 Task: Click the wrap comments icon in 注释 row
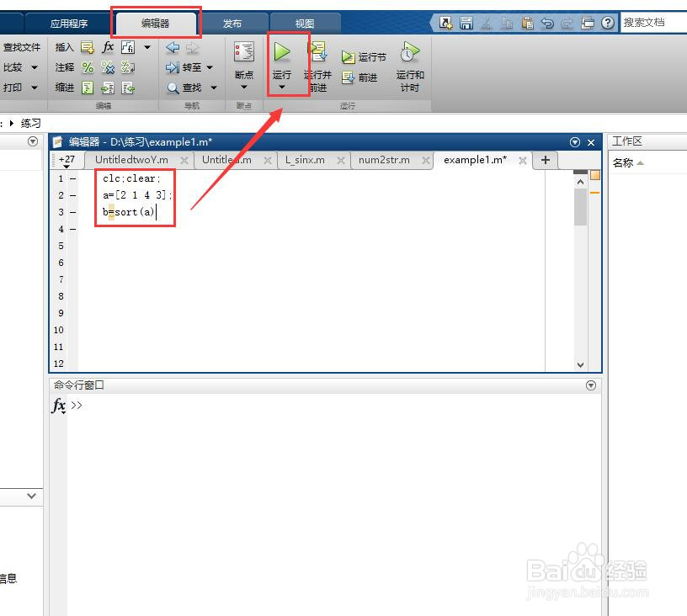(x=128, y=67)
